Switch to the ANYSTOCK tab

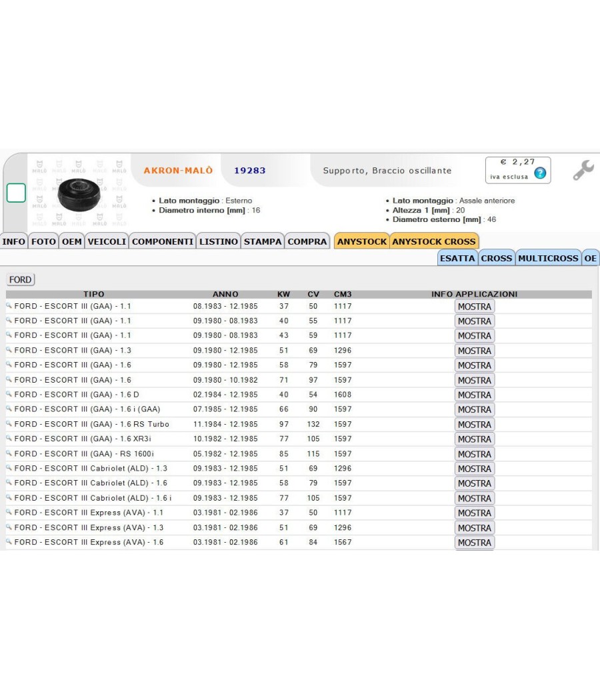point(362,241)
